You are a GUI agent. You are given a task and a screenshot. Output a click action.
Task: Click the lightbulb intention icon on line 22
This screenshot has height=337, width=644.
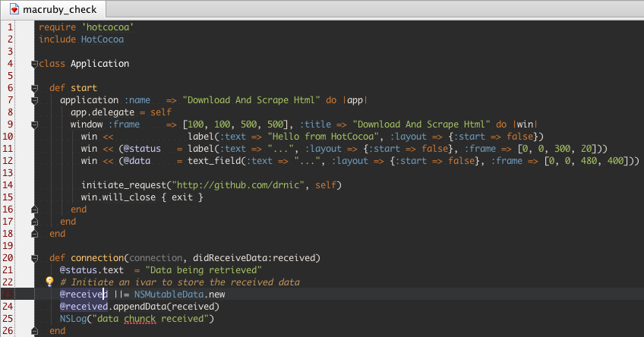coord(49,282)
